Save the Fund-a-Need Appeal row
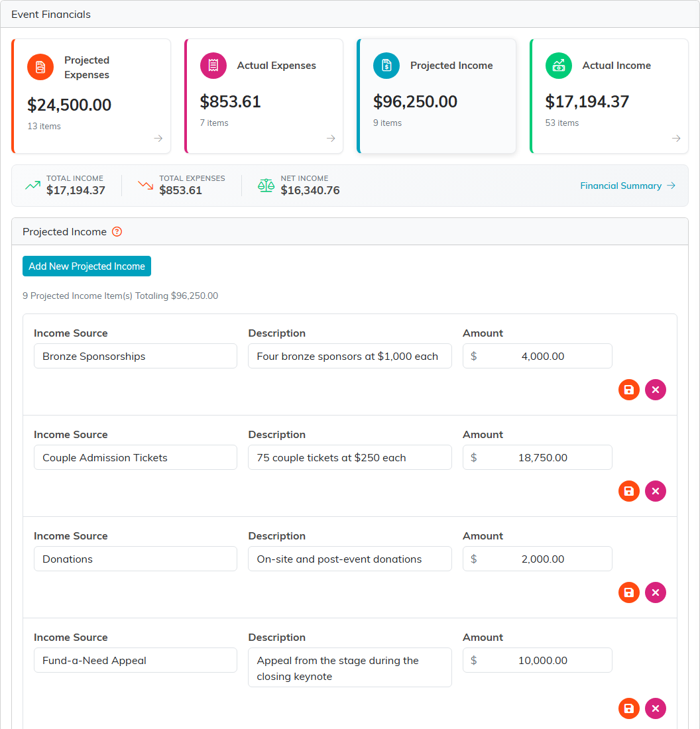 (629, 708)
